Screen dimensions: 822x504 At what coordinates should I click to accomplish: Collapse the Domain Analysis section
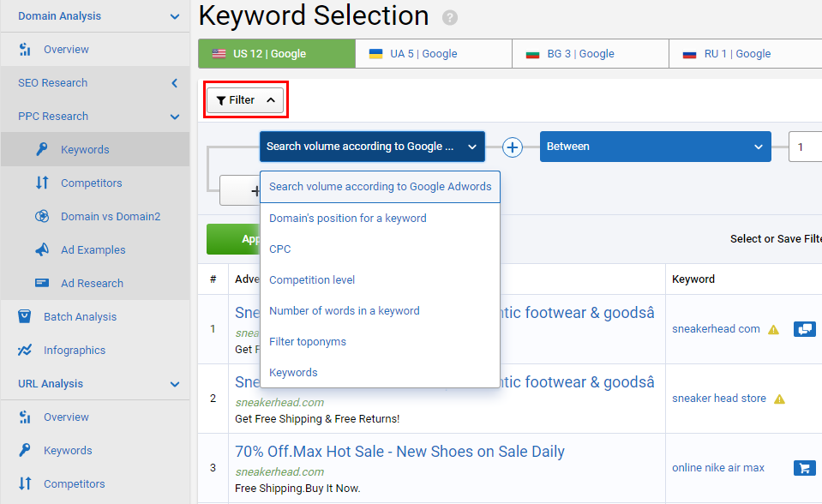[175, 16]
